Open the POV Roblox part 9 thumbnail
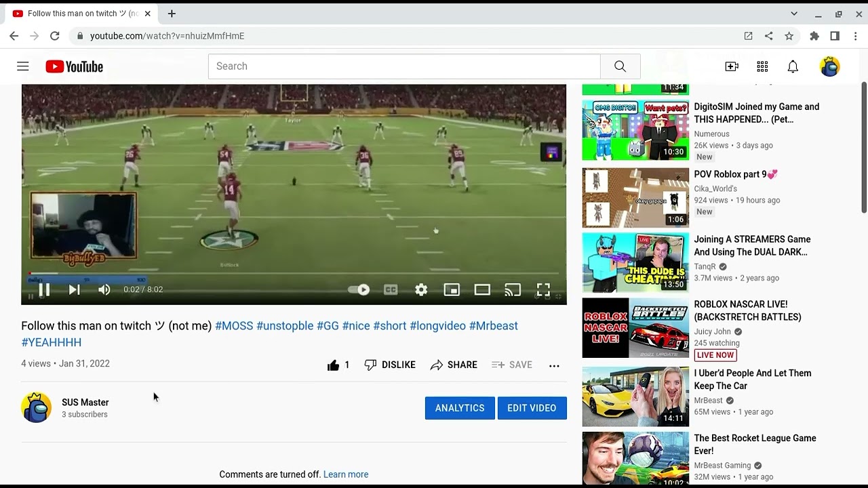868x488 pixels. point(635,197)
